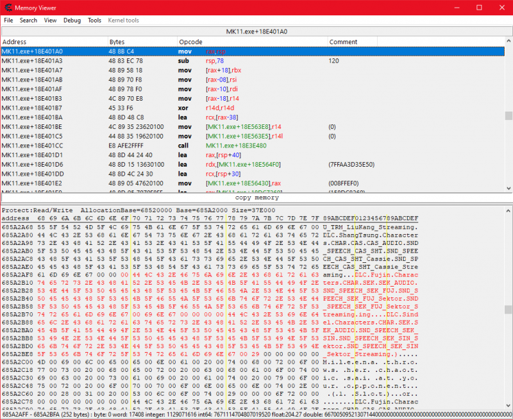Viewport: 513px width, 420px height.
Task: Click the MK11.exe+18E401A0 address header bar
Action: (256, 31)
